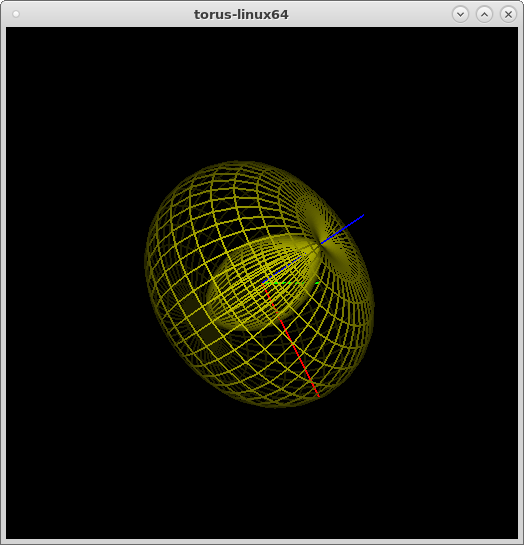Viewport: 524px width, 545px height.
Task: Click the blue axis segment inside the torus hole
Action: [282, 269]
